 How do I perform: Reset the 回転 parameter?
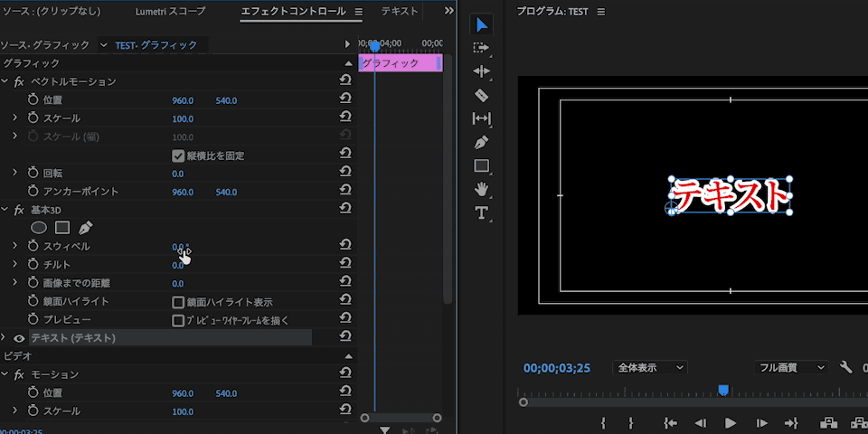(345, 173)
